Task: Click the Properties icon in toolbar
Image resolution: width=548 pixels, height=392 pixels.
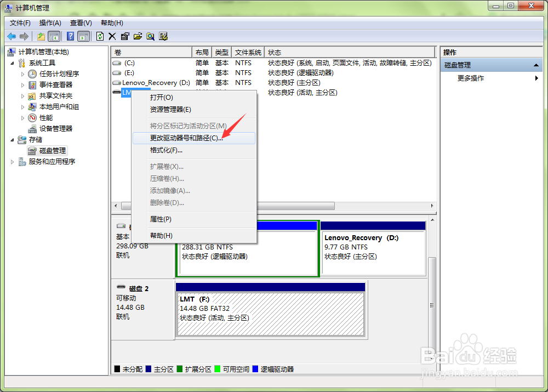Action: (125, 36)
